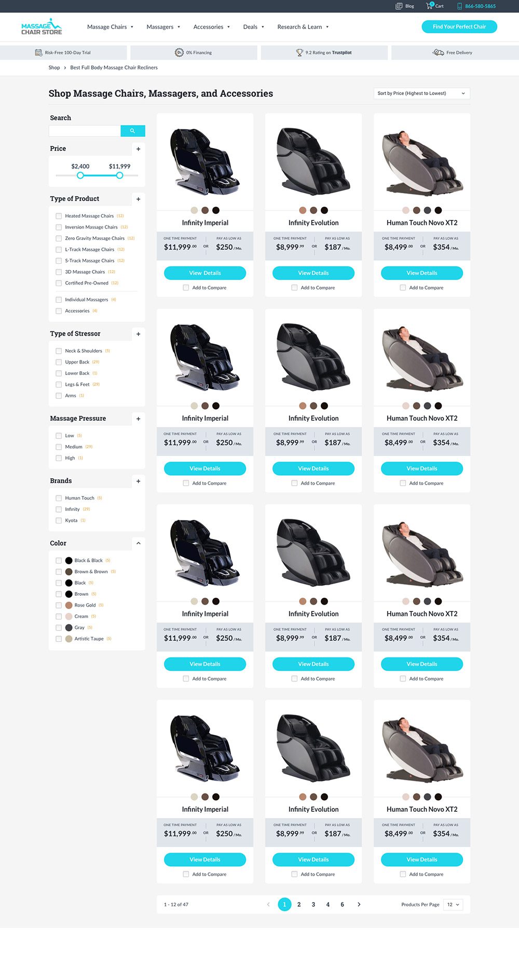Click the Blog icon in top bar

coord(399,6)
